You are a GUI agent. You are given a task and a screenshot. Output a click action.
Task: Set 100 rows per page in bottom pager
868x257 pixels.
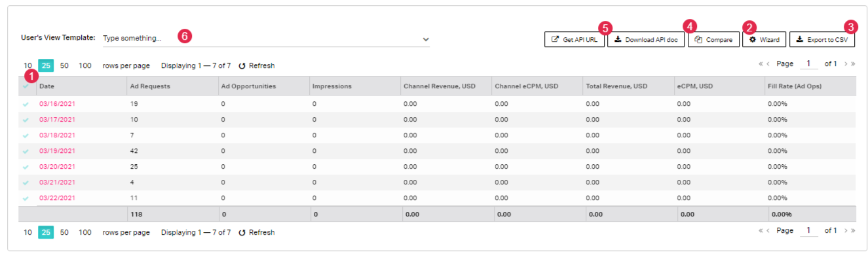85,232
